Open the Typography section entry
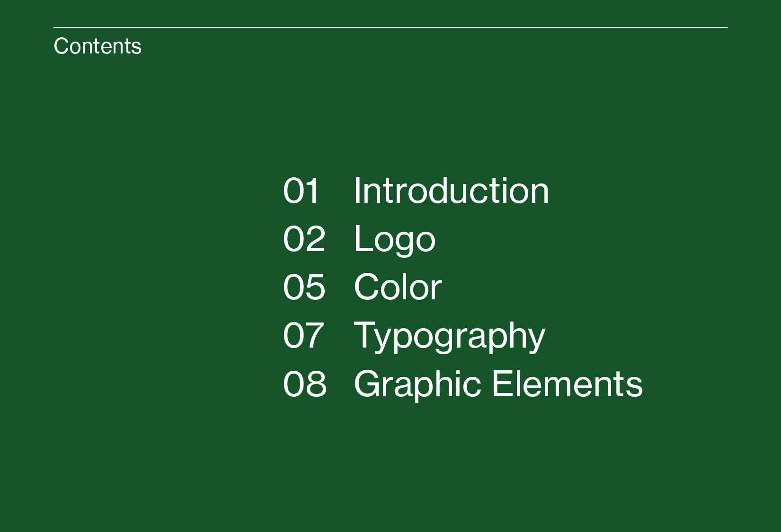Image resolution: width=781 pixels, height=532 pixels. pyautogui.click(x=450, y=337)
